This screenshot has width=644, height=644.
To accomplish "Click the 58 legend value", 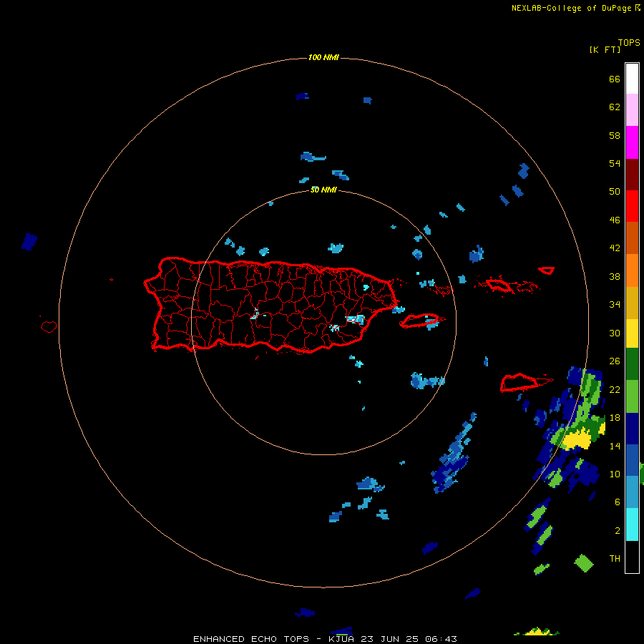I will pyautogui.click(x=615, y=135).
